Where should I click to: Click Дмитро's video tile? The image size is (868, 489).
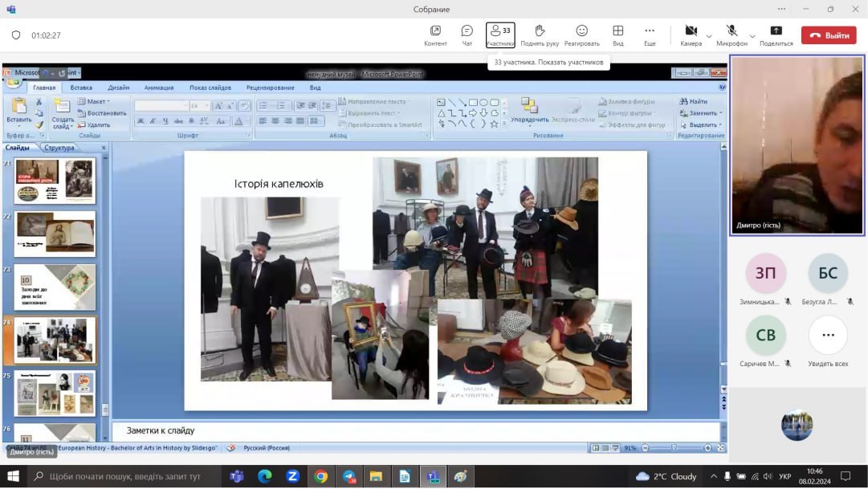point(797,146)
